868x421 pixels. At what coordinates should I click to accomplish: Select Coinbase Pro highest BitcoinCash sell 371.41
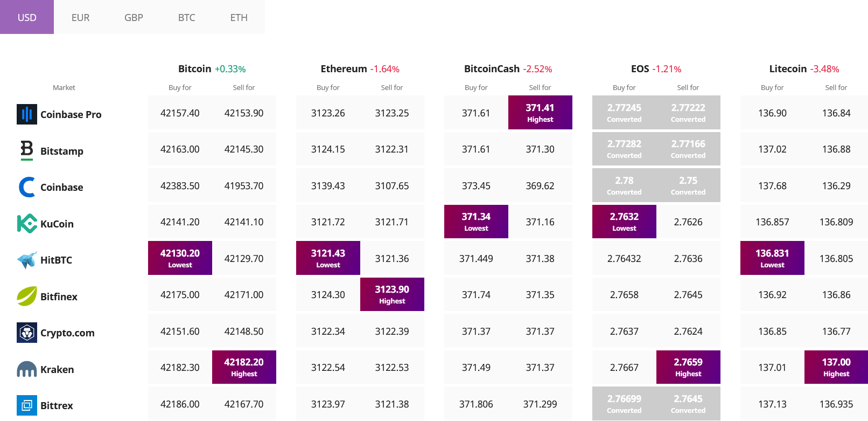(540, 113)
